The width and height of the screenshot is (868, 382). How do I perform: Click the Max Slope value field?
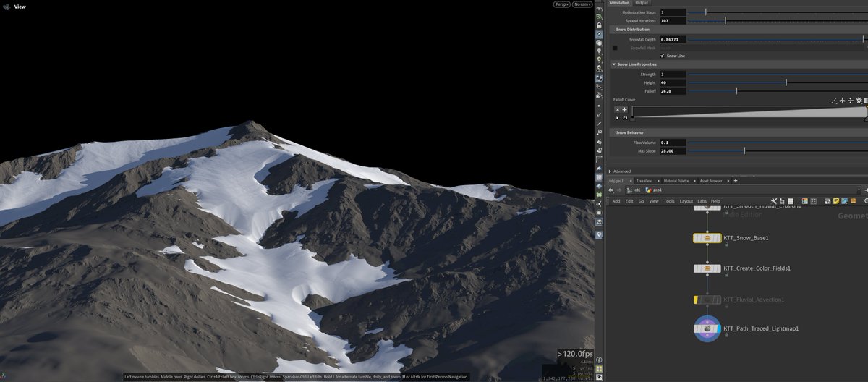coord(672,151)
